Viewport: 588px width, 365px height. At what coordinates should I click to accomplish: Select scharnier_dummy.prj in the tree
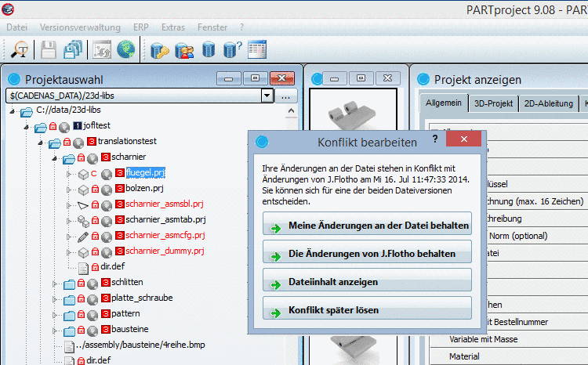click(165, 251)
